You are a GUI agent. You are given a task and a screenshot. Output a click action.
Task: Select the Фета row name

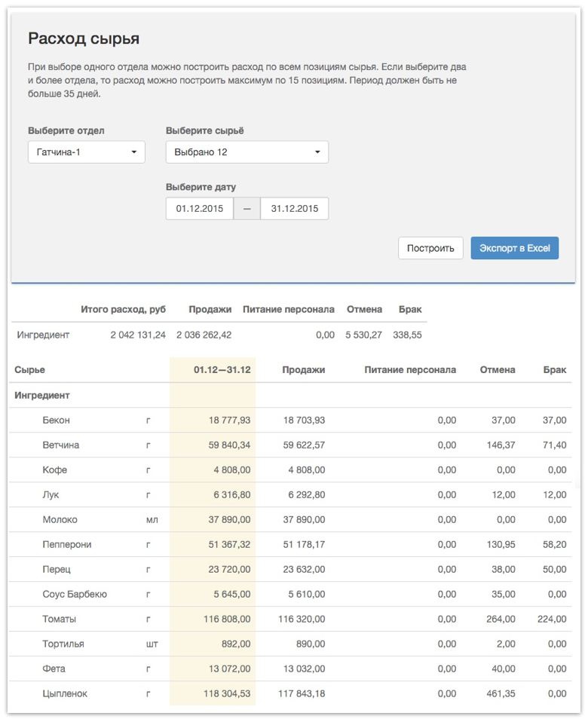click(54, 669)
